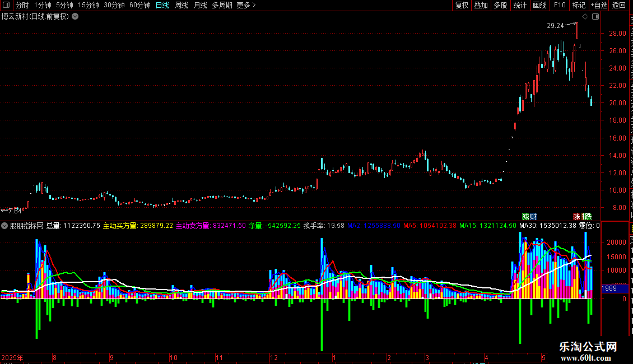This screenshot has width=633, height=364.
Task: Select the 60分钟 period tab
Action: point(140,5)
